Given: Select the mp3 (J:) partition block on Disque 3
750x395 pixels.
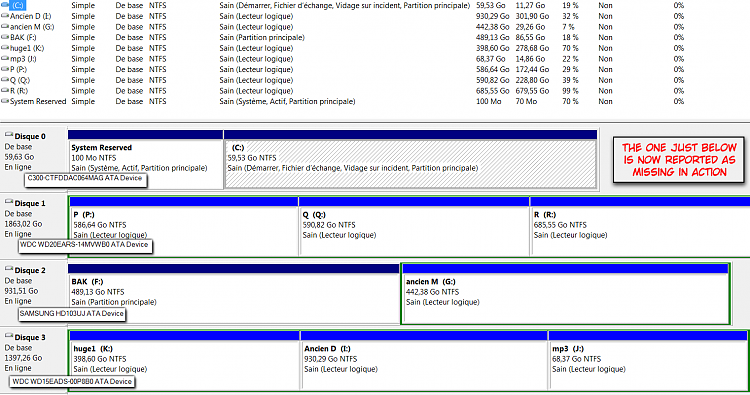Looking at the screenshot, I should (648, 360).
